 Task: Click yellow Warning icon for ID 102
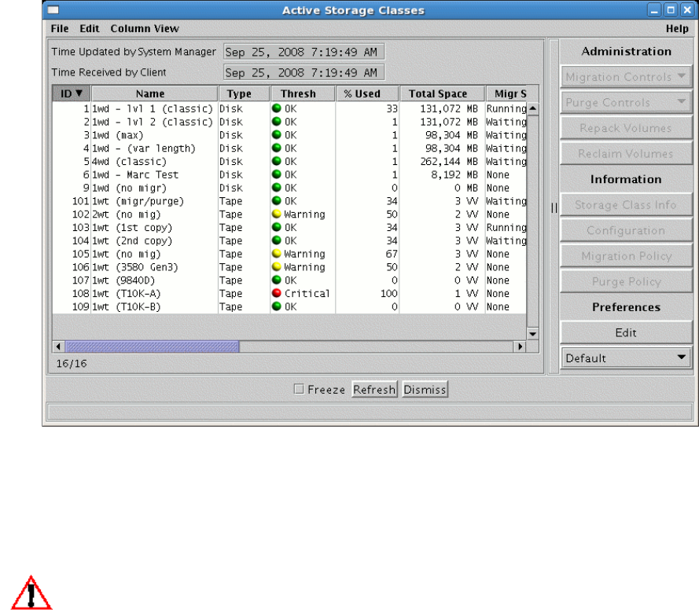277,214
